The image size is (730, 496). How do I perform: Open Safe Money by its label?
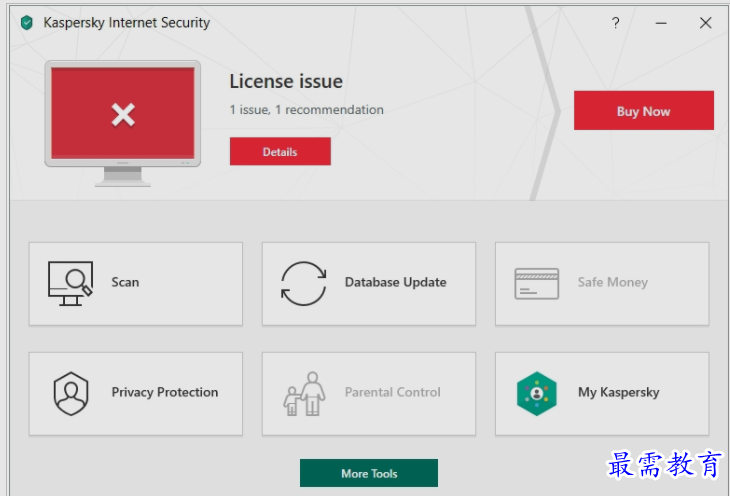[613, 282]
